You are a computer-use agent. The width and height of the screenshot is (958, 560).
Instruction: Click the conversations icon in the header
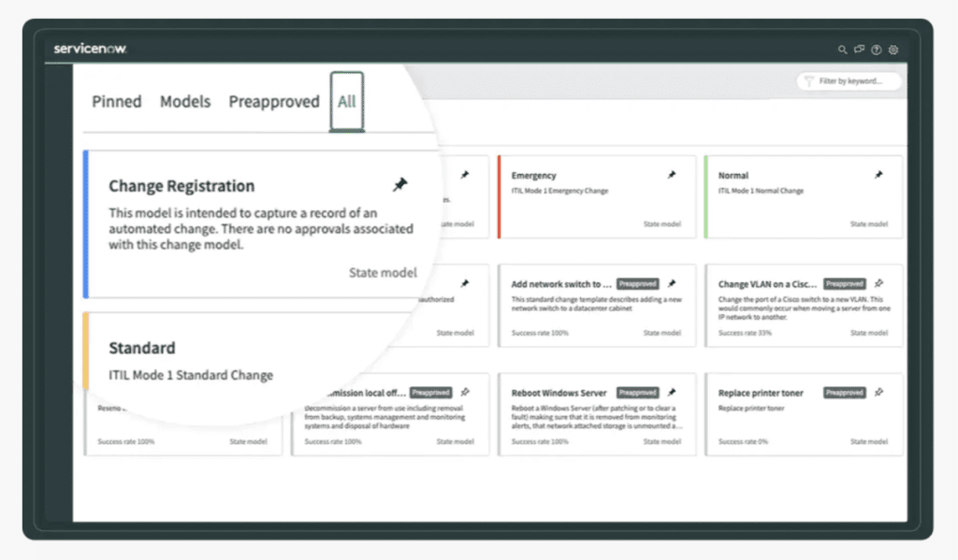click(860, 49)
